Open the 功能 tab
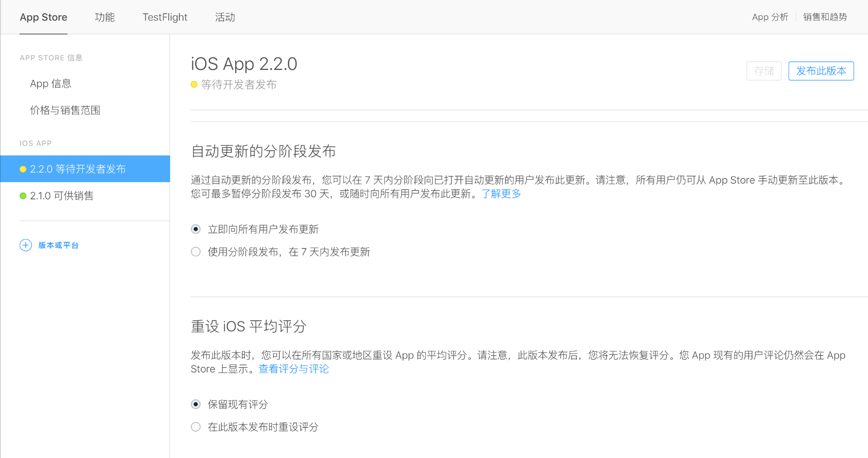868x458 pixels. tap(105, 17)
